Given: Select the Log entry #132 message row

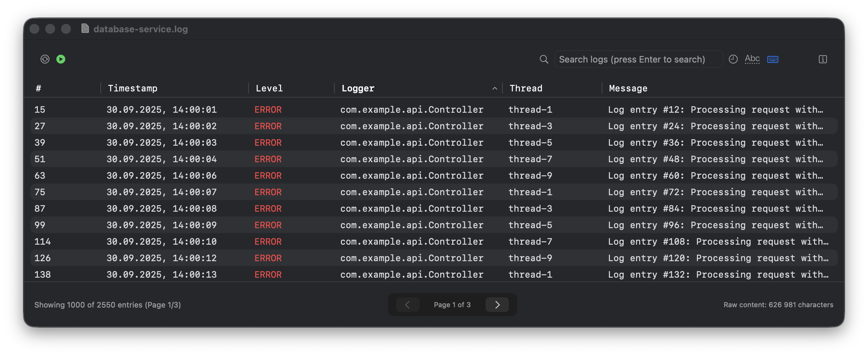Looking at the screenshot, I should [718, 275].
